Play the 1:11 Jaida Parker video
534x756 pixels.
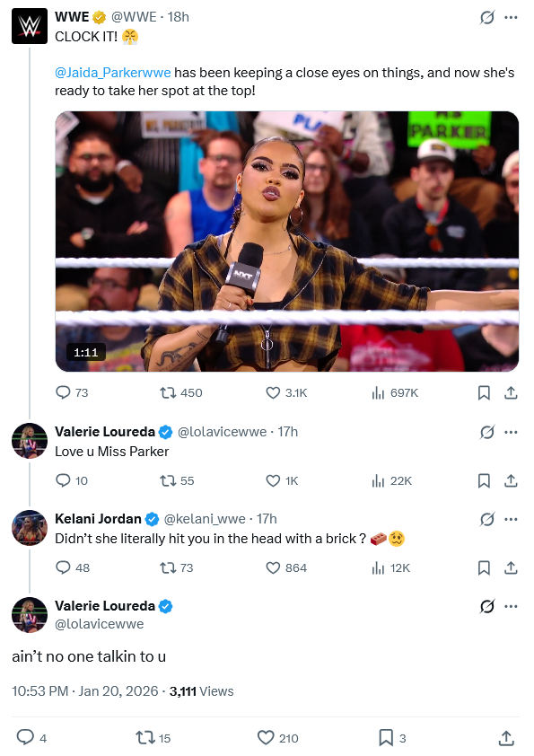pyautogui.click(x=287, y=241)
